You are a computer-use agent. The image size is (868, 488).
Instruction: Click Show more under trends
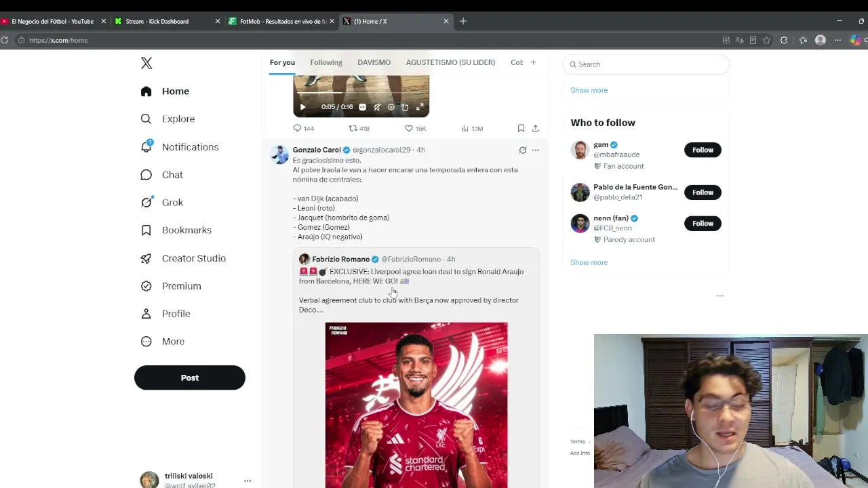589,90
